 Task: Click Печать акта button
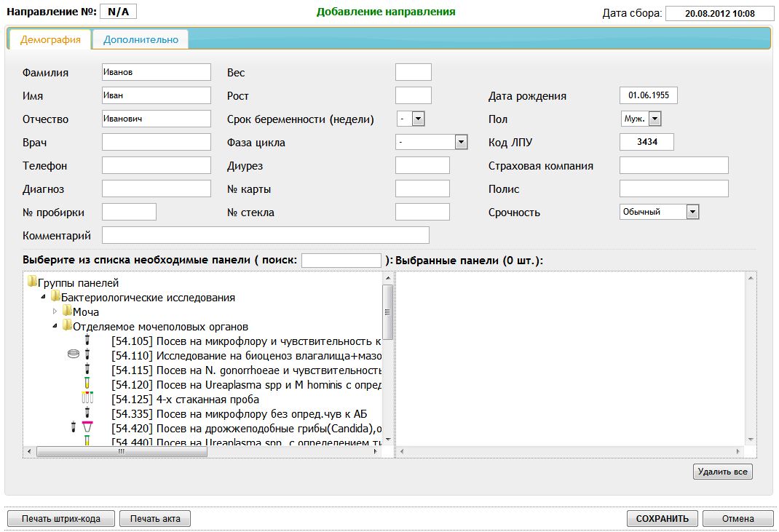(x=155, y=519)
